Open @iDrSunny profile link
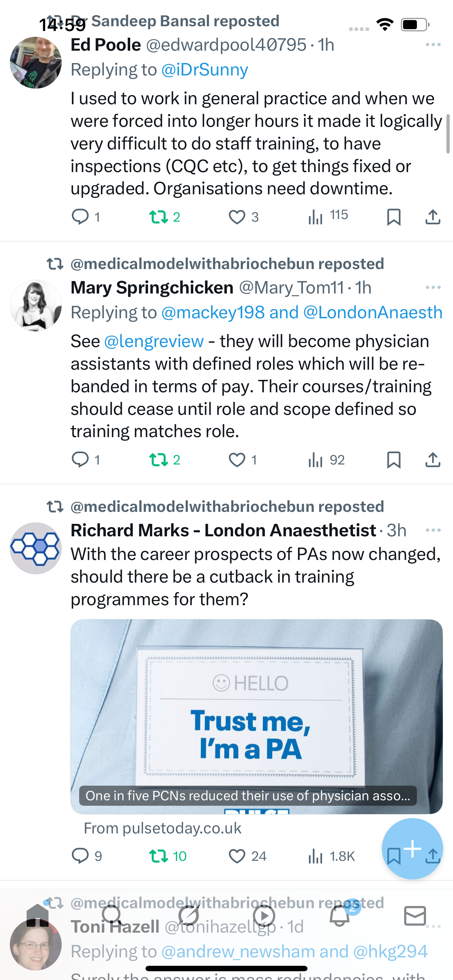The image size is (453, 980). pyautogui.click(x=204, y=70)
